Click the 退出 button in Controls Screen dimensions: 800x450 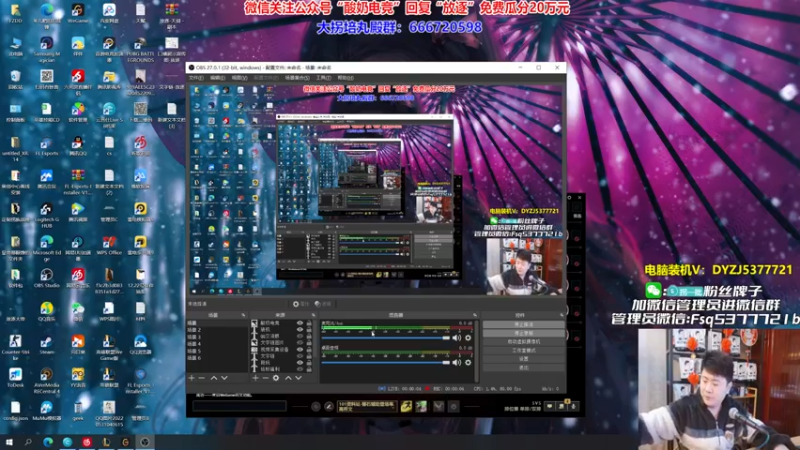click(x=523, y=368)
